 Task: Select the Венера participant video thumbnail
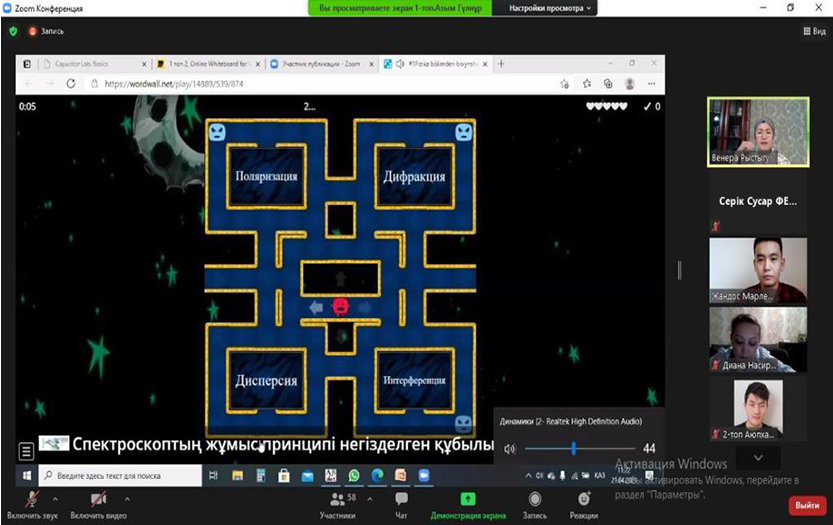click(757, 132)
